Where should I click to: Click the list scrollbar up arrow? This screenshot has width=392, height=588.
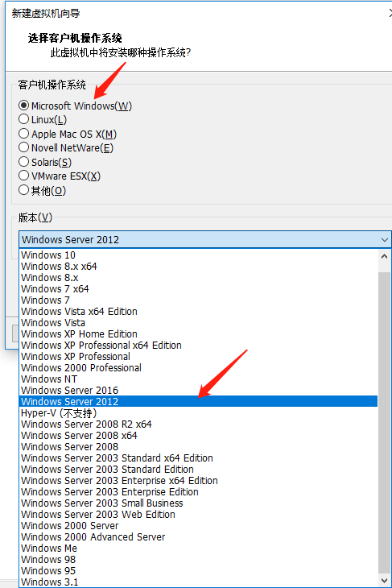tap(384, 256)
